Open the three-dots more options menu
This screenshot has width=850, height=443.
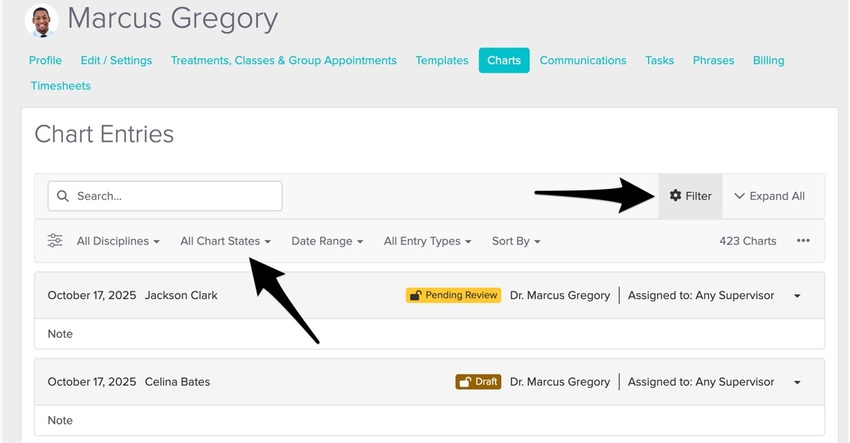(x=803, y=241)
